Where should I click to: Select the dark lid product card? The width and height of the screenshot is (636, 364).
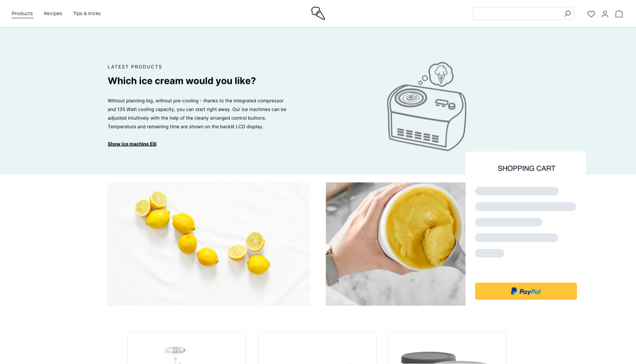447,348
